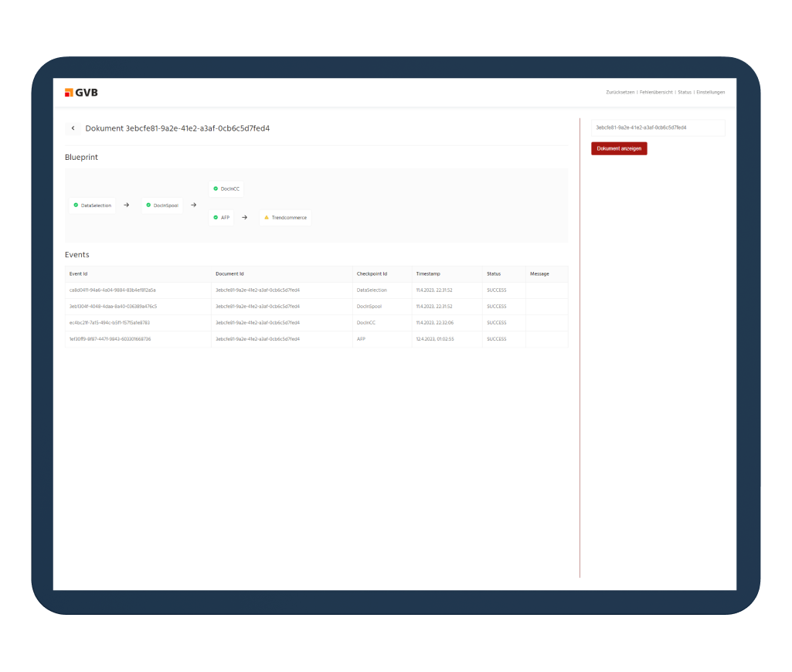Click the Dokument anzeigen button
Viewport: 792px width, 672px height.
click(x=619, y=148)
